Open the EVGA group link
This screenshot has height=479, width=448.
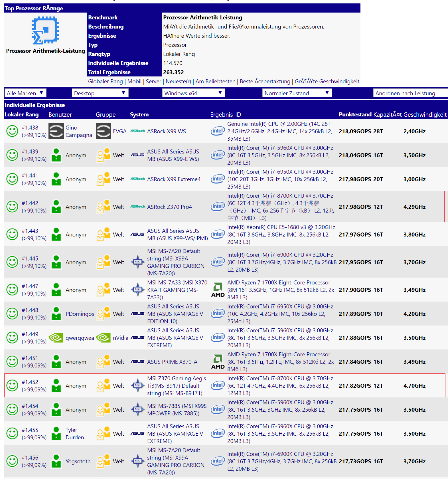pyautogui.click(x=120, y=131)
